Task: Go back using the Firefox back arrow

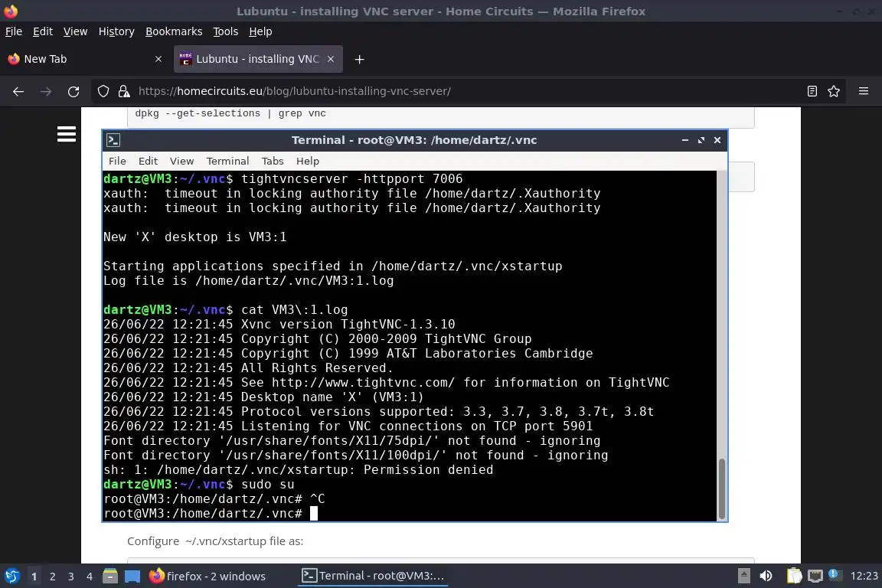Action: [x=18, y=91]
